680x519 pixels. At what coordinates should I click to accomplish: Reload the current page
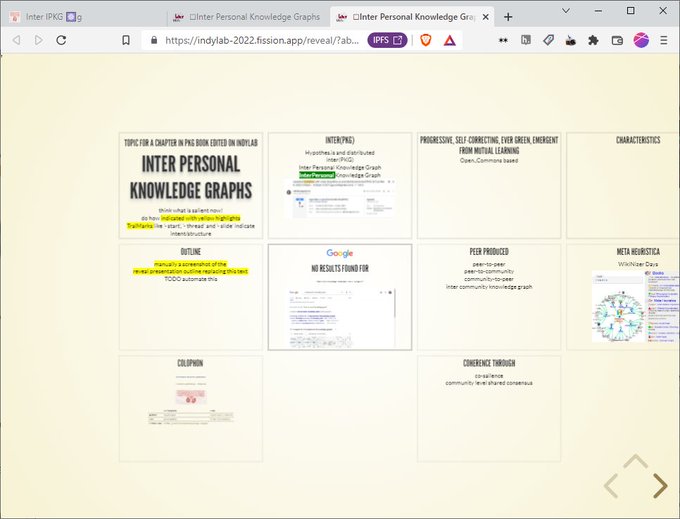[61, 40]
